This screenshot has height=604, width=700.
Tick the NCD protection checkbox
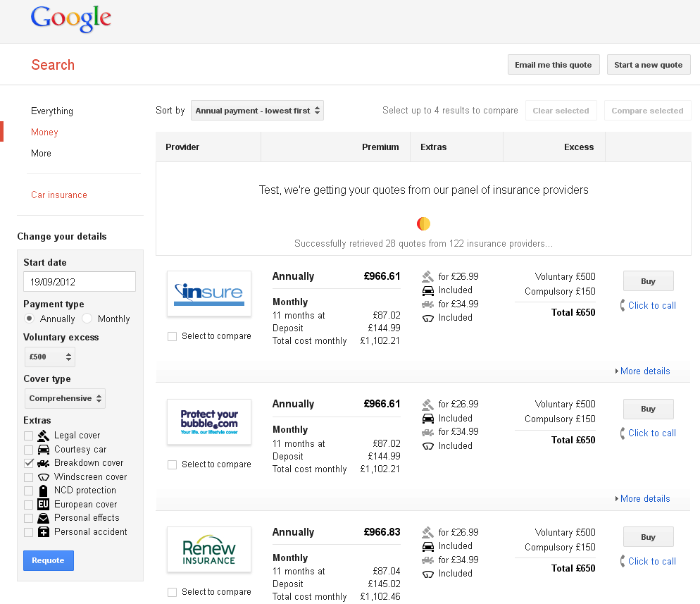pyautogui.click(x=29, y=491)
